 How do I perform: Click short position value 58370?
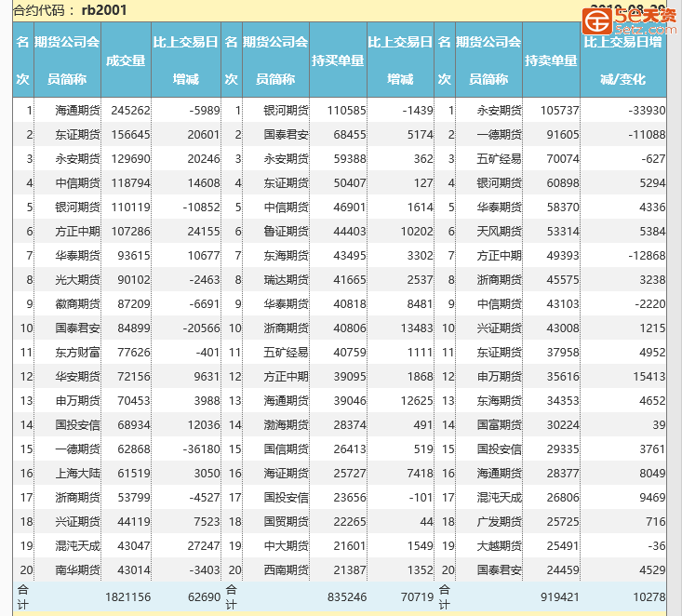[x=563, y=208]
